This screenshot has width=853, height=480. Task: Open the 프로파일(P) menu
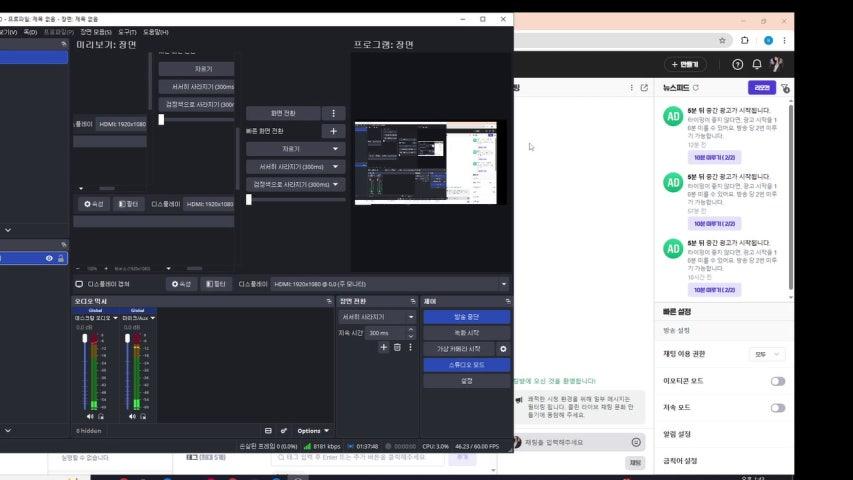59,32
